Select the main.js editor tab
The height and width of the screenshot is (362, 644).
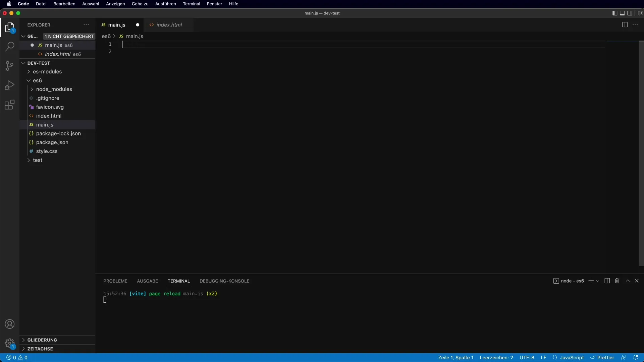tap(117, 25)
